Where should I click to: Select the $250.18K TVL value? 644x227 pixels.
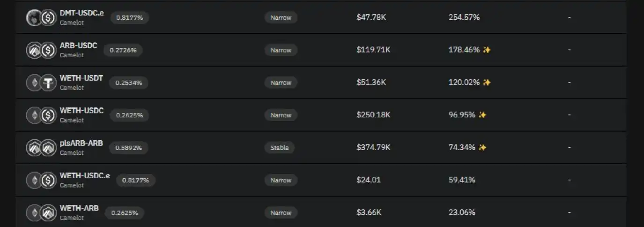373,115
